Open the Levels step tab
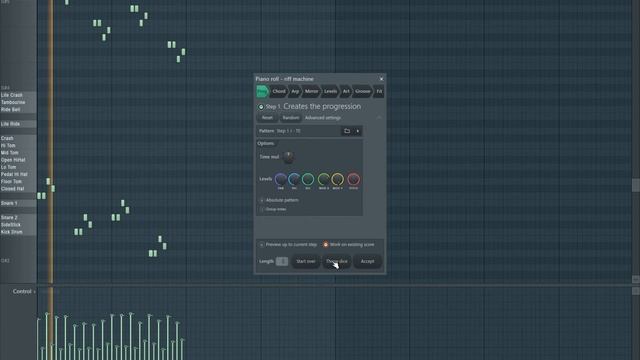This screenshot has width=640, height=360. (330, 91)
